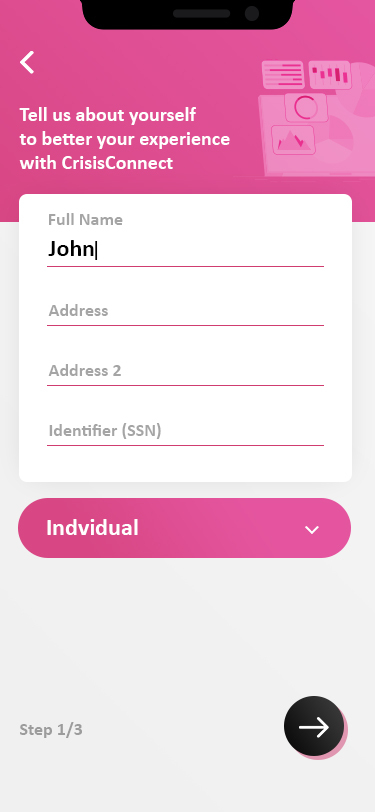Image resolution: width=375 pixels, height=812 pixels.
Task: Click the 'Full Name' floating label
Action: point(85,220)
